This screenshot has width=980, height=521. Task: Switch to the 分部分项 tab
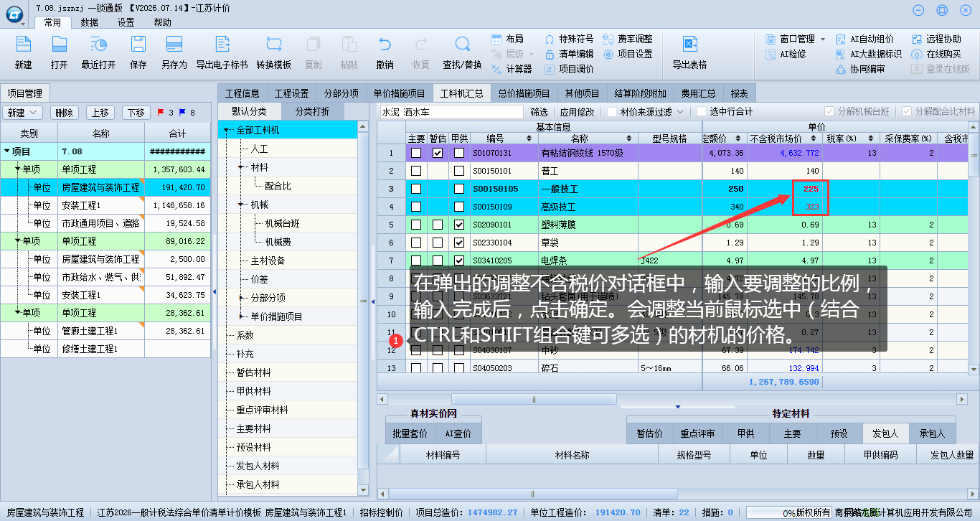click(x=341, y=93)
